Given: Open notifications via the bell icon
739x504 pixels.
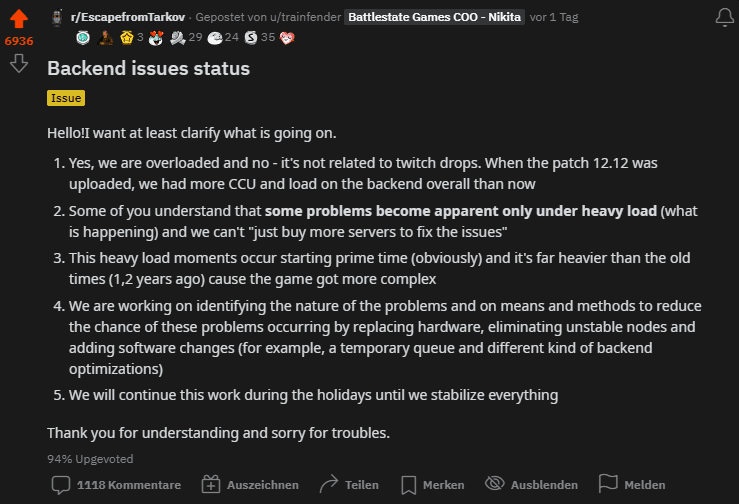Looking at the screenshot, I should click(x=725, y=18).
